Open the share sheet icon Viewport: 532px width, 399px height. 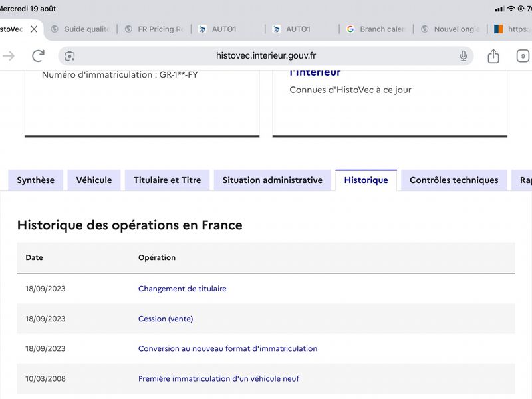pyautogui.click(x=493, y=56)
